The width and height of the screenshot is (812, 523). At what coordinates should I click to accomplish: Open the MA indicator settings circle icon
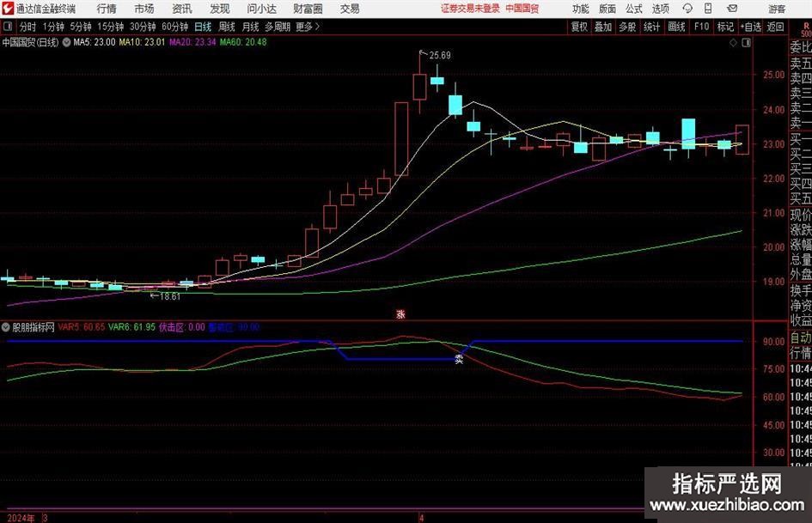[66, 42]
